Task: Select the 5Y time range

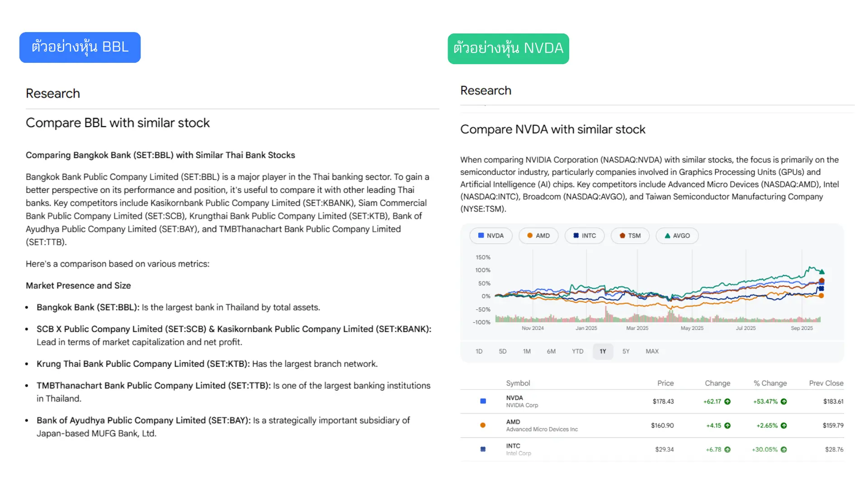Action: click(x=626, y=351)
